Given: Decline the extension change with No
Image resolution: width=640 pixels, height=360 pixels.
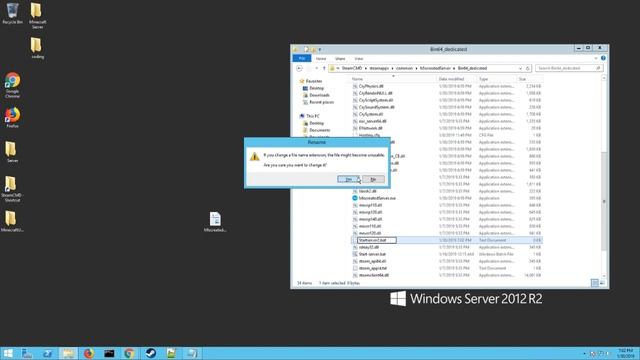Looking at the screenshot, I should pos(373,179).
